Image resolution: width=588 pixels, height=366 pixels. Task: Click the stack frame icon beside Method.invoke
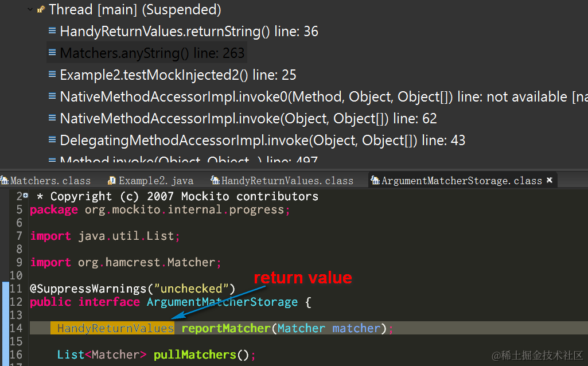(x=52, y=159)
